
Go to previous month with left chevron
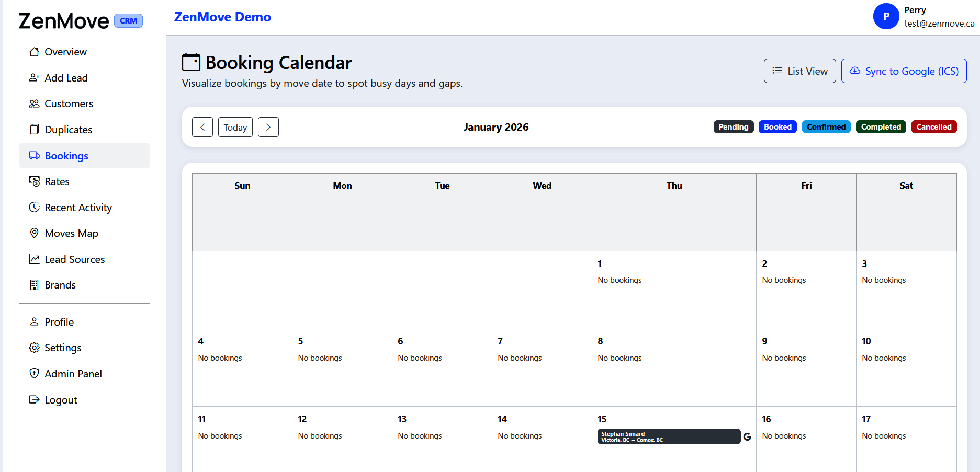point(202,127)
